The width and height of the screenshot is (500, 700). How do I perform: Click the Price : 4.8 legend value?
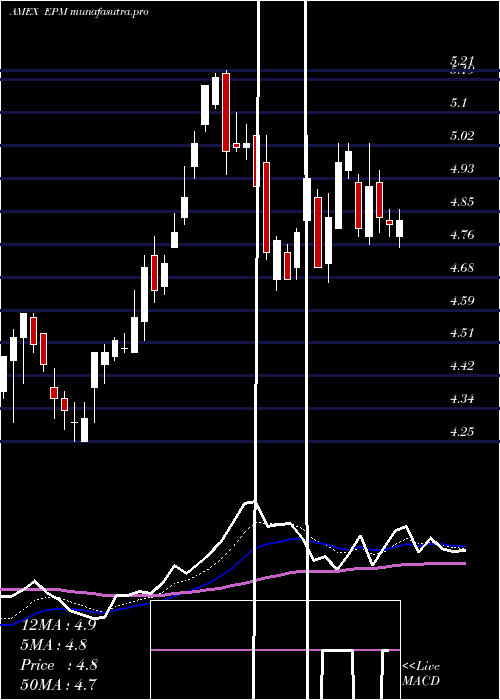pyautogui.click(x=58, y=665)
